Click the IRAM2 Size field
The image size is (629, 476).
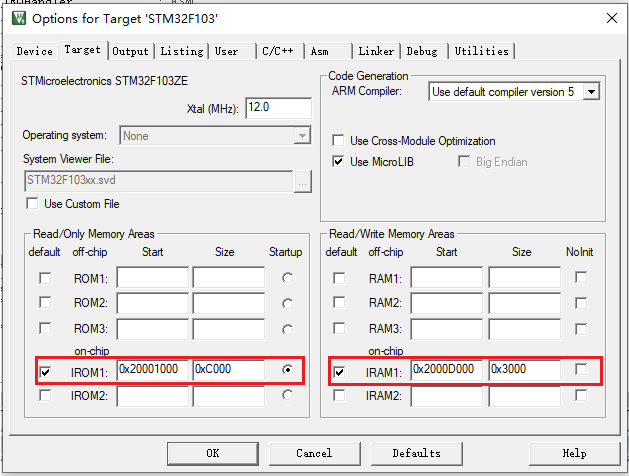tap(524, 397)
